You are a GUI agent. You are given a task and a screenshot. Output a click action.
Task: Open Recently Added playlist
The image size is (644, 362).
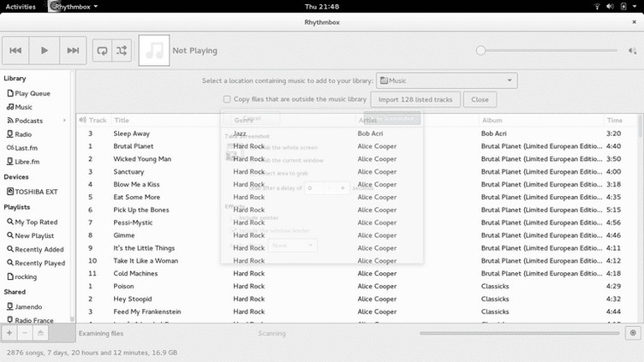(35, 249)
